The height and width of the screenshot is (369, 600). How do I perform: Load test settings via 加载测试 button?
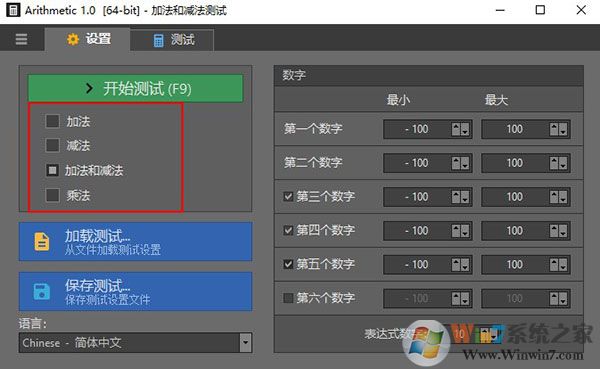135,242
